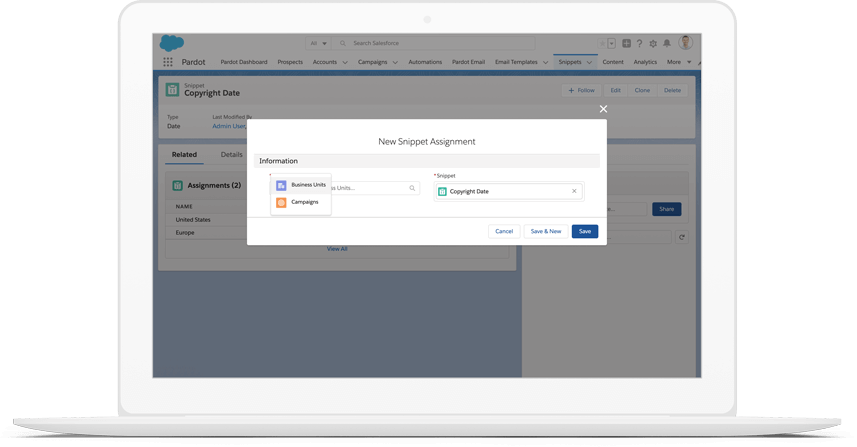Open the App Launcher grid icon

(x=167, y=62)
